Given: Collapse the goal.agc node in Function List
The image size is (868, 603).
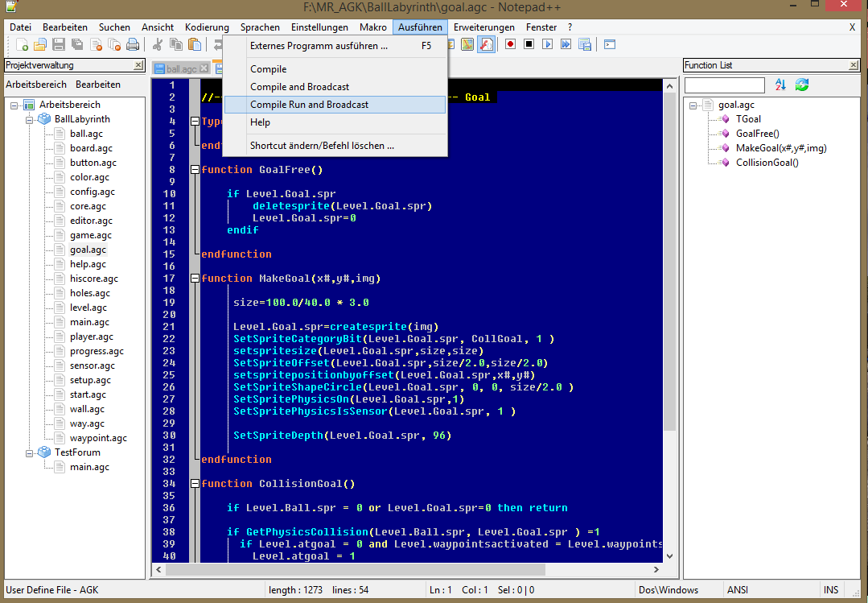Looking at the screenshot, I should click(693, 105).
